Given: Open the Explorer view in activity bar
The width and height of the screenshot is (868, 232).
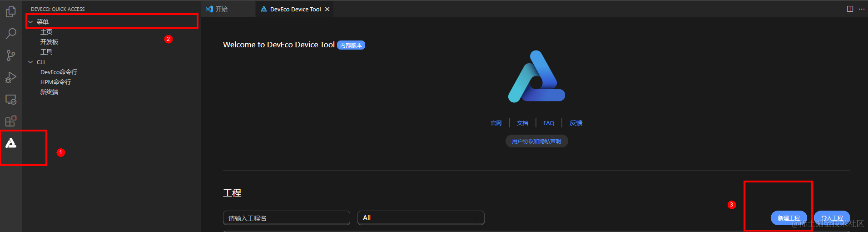Looking at the screenshot, I should pyautogui.click(x=11, y=11).
